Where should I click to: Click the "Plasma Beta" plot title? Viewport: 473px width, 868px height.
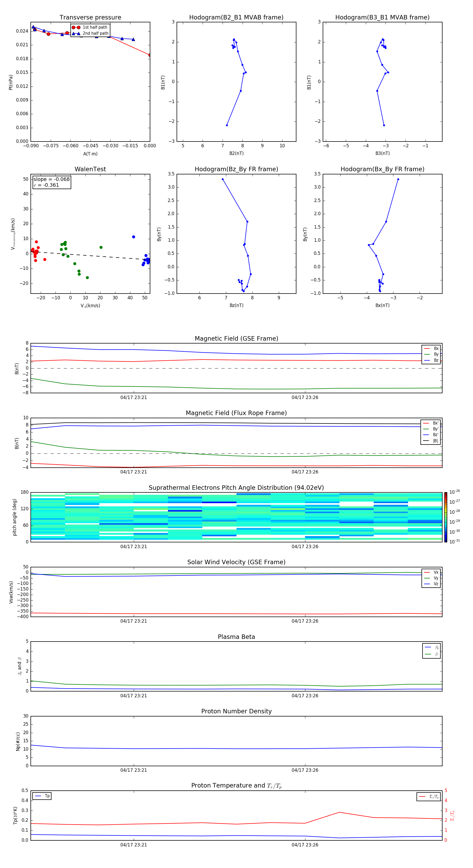click(x=236, y=637)
